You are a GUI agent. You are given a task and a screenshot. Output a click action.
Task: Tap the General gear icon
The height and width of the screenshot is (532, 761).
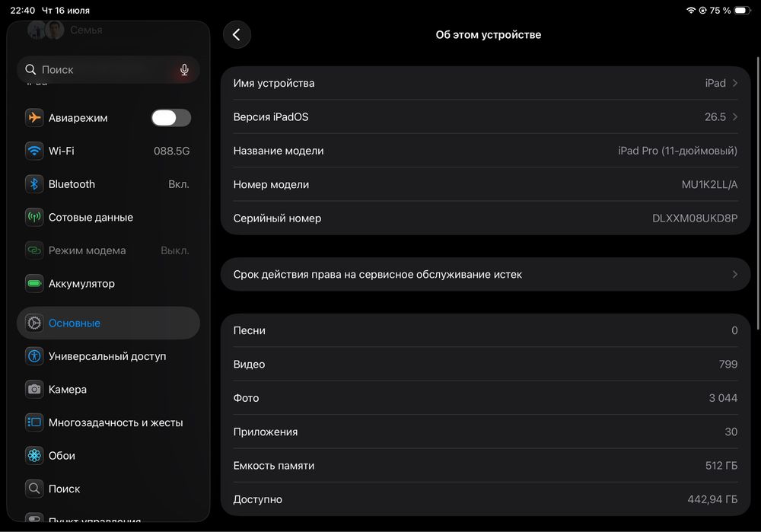point(34,323)
